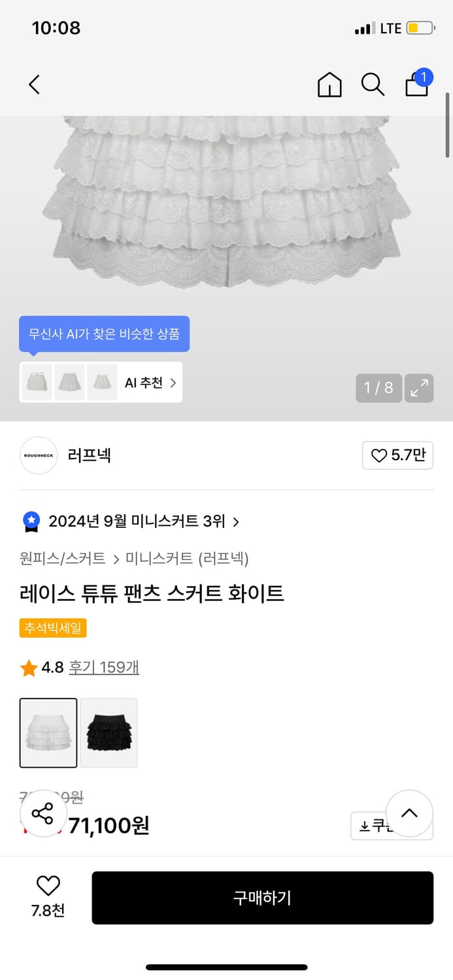
Task: Open the 미니스커트 (러프넥) breadcrumb
Action: click(187, 559)
